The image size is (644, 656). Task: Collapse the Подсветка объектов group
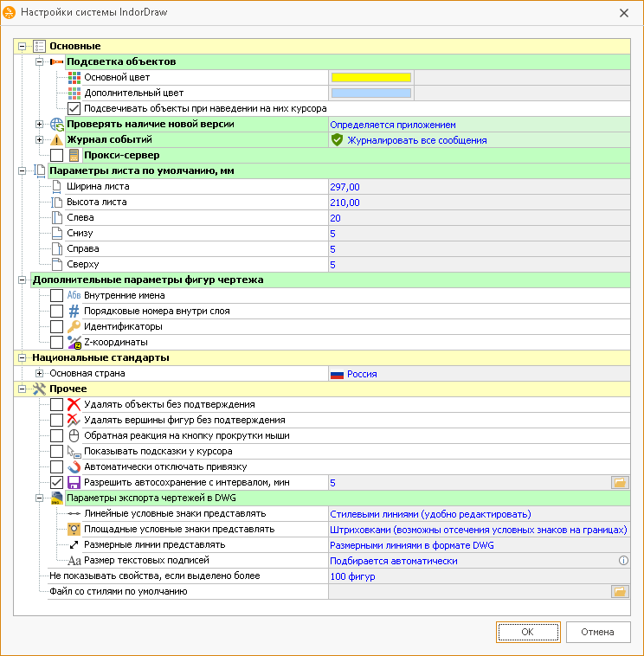point(39,62)
